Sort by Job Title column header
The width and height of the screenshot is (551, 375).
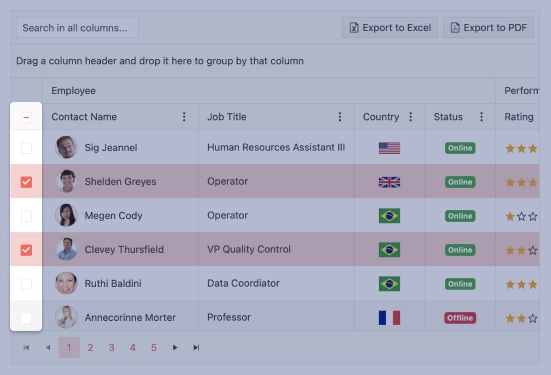227,117
